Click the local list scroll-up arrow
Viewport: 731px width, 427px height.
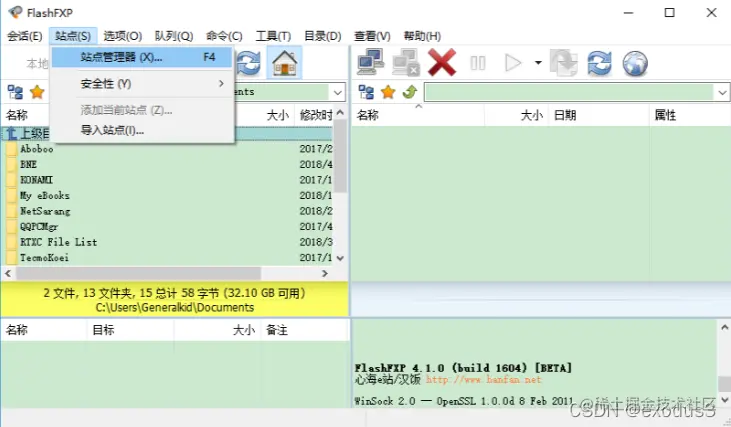[340, 113]
